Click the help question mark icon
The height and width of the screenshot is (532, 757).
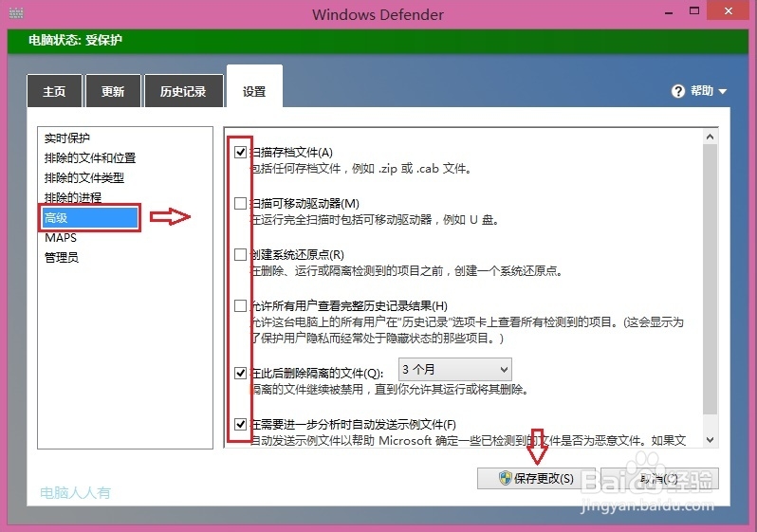[x=678, y=91]
